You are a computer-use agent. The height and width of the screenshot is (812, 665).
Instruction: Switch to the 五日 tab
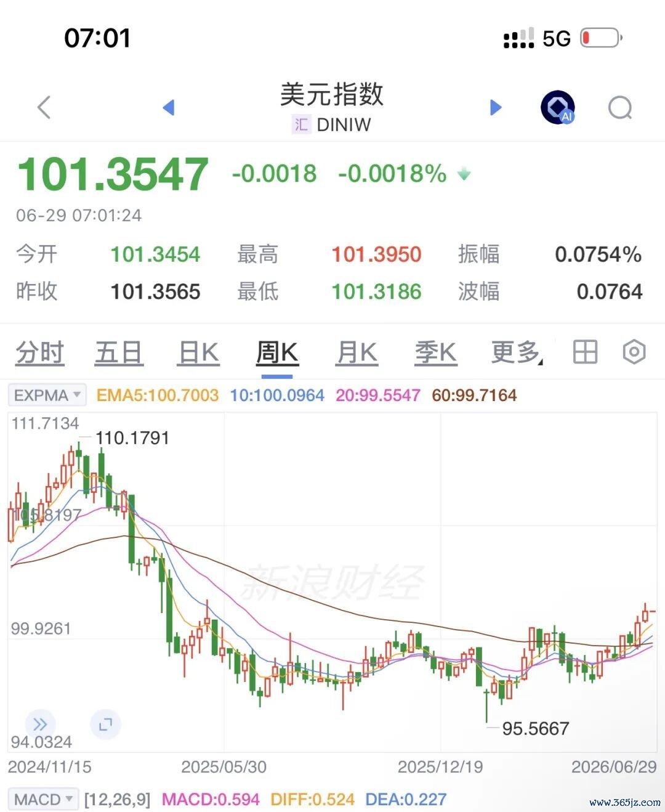tap(119, 353)
